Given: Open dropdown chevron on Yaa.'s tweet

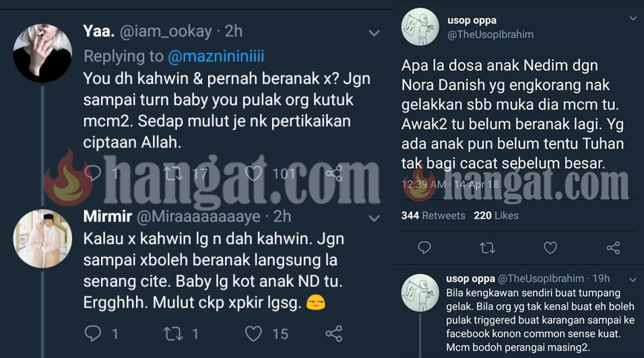Looking at the screenshot, I should pyautogui.click(x=374, y=33).
